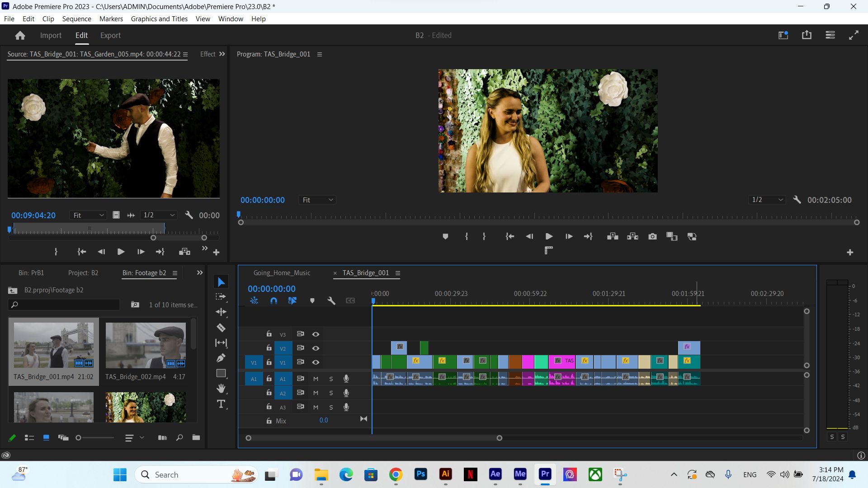The width and height of the screenshot is (868, 488).
Task: Open timeline display settings wrench
Action: pos(331,300)
